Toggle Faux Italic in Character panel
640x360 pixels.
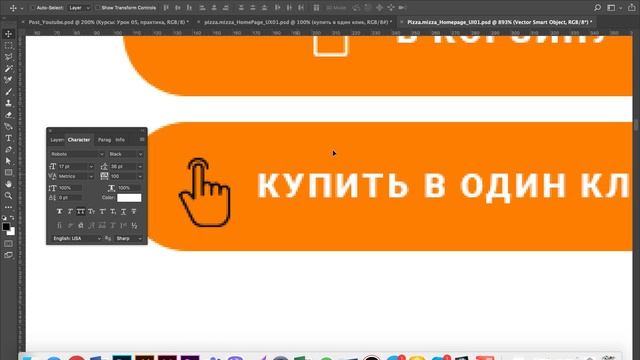tap(70, 211)
